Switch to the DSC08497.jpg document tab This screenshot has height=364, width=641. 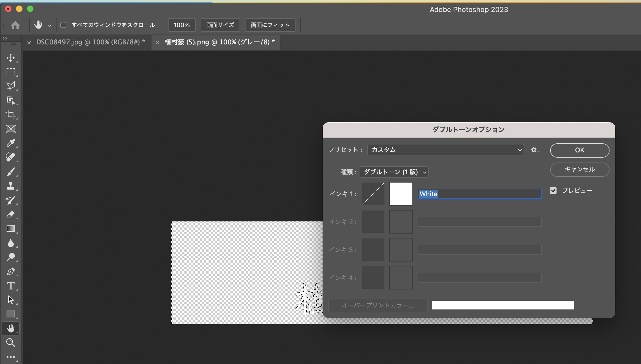pos(90,42)
